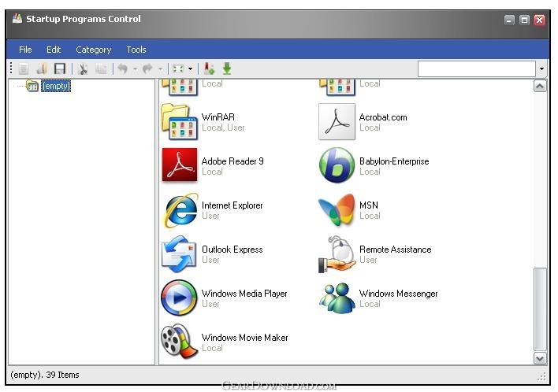Viewport: 558px width, 392px height.
Task: Click the status bar "(empty). 39 Items" text
Action: (45, 375)
